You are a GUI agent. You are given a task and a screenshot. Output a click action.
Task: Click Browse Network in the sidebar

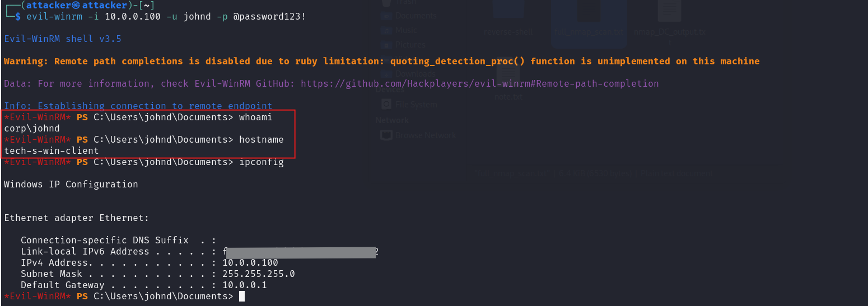click(425, 135)
